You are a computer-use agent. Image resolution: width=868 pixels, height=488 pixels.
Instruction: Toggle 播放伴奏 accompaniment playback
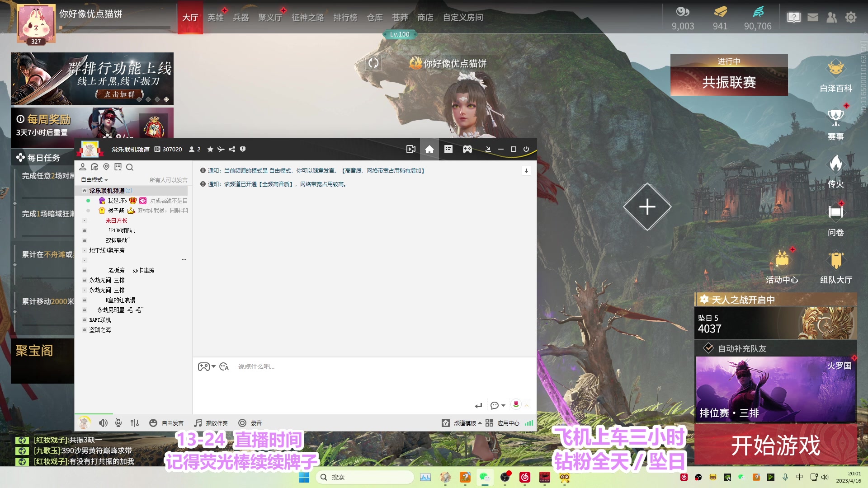211,423
